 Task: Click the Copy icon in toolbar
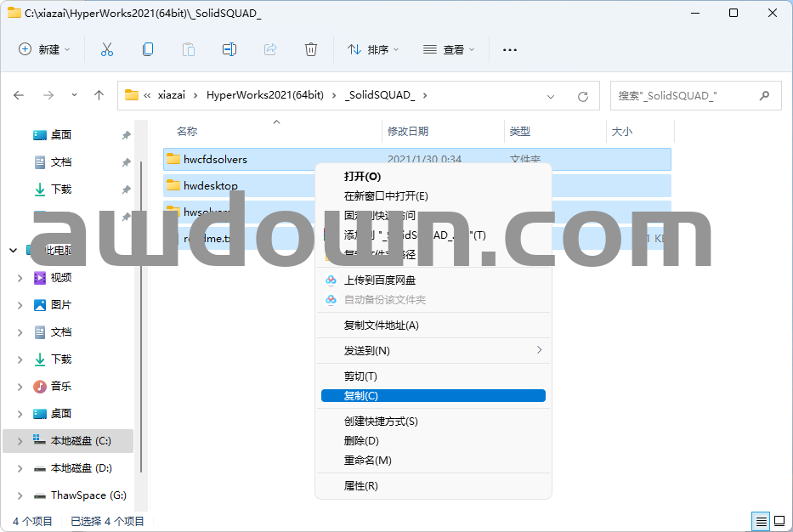(148, 49)
